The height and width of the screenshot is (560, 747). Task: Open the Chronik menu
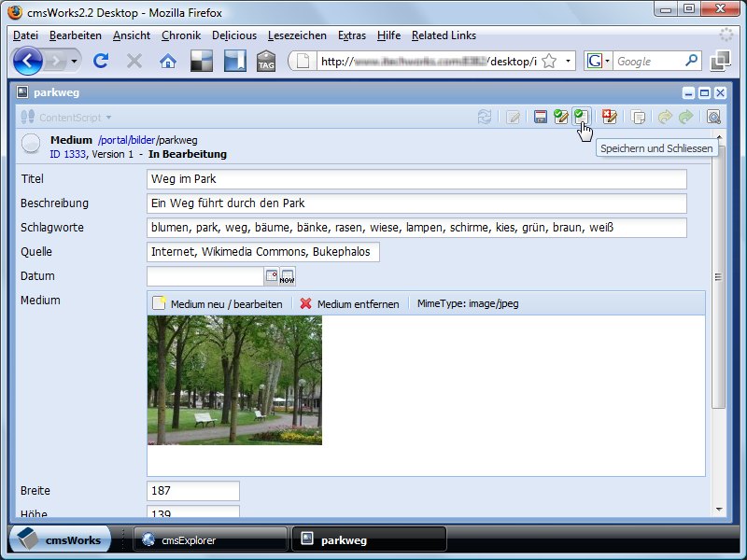click(x=181, y=35)
